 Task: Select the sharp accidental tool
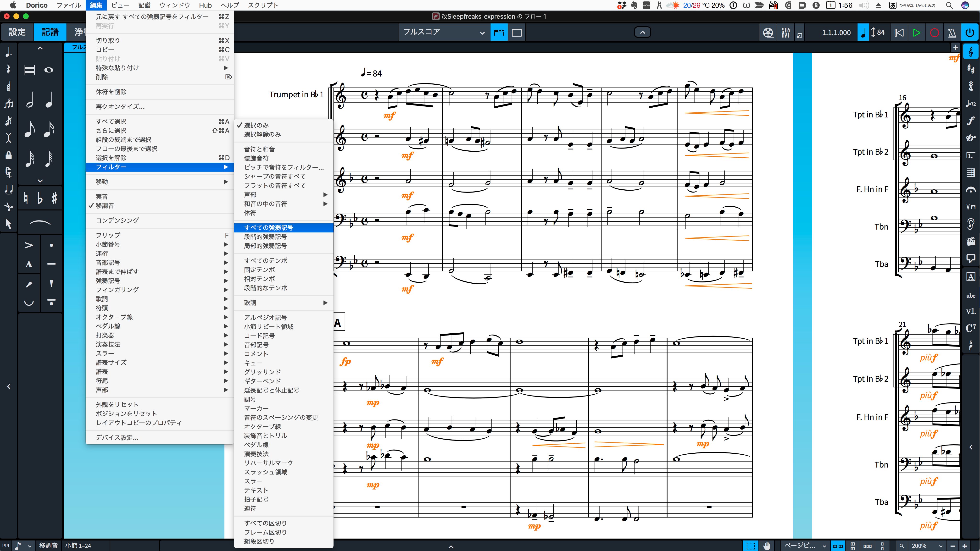tap(54, 198)
